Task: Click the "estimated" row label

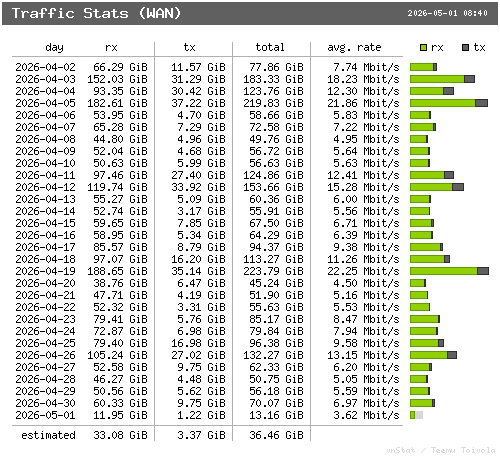Action: click(48, 435)
